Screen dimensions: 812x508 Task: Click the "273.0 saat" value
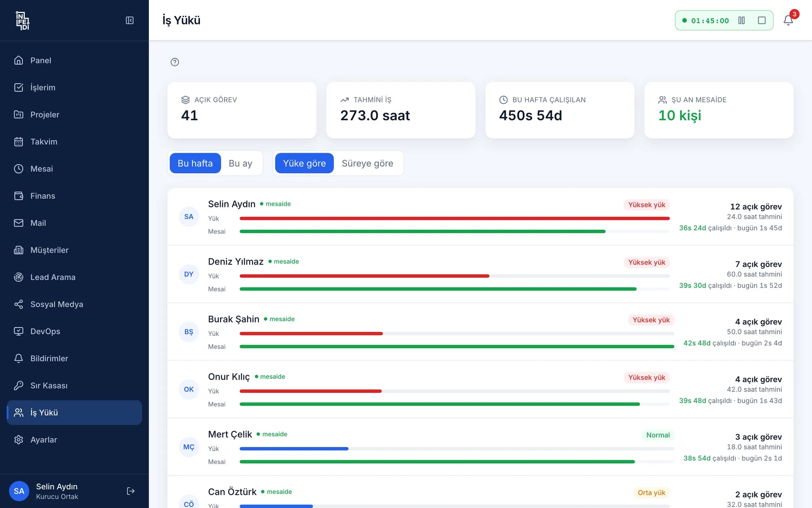[375, 115]
